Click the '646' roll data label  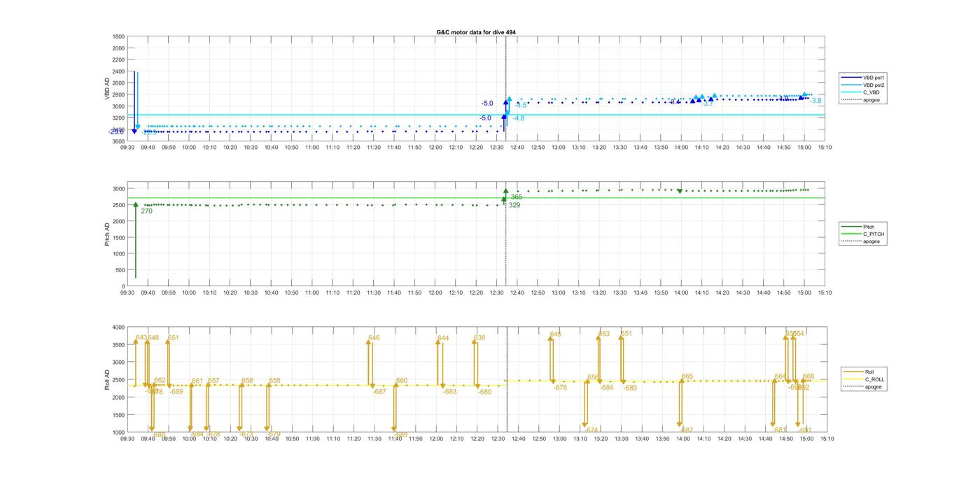click(374, 338)
